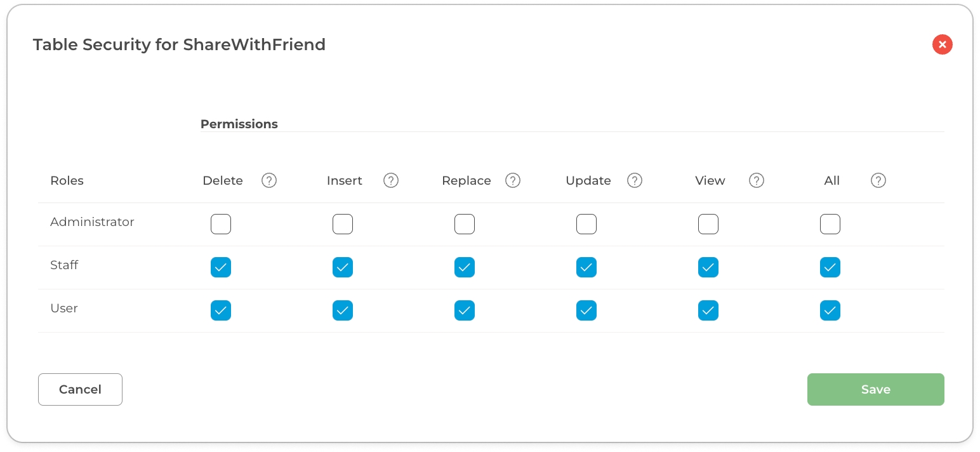
Task: Disable Delete permission for User
Action: tap(221, 310)
